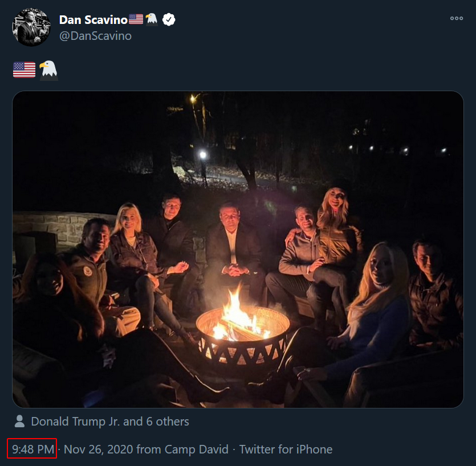Viewport: 476px width, 466px height.
Task: Click the Nov 26, 2020 date
Action: pyautogui.click(x=99, y=449)
